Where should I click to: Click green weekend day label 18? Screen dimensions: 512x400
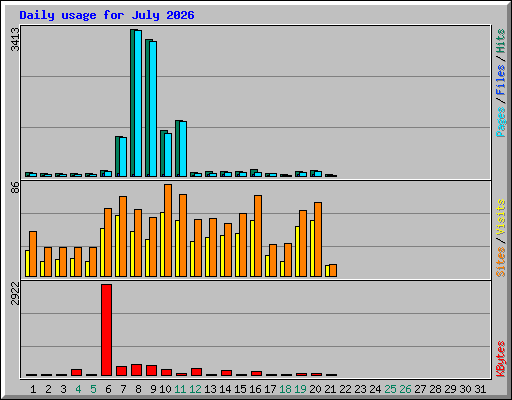[285, 389]
